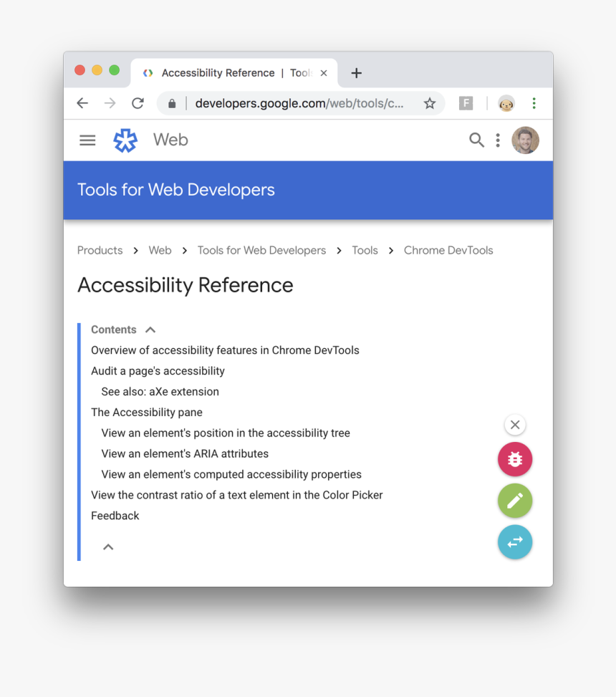
Task: Click the Accessibility Reference page heading
Action: (186, 285)
